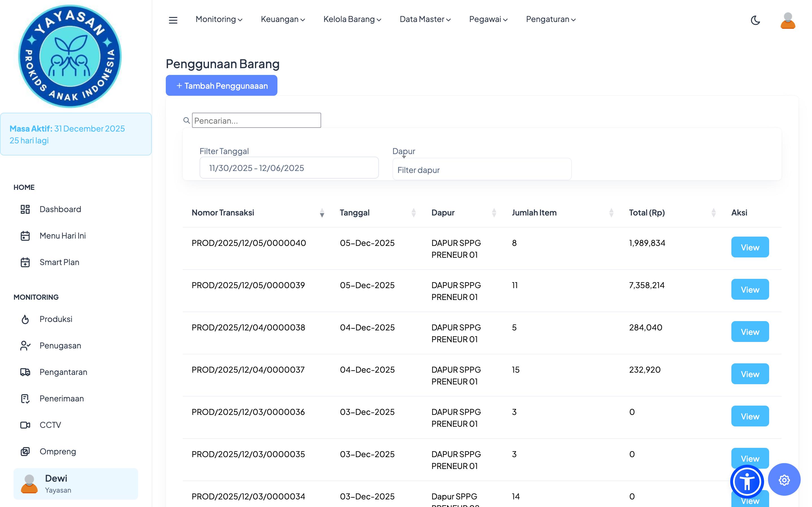Open the settings gear floating button

[784, 480]
